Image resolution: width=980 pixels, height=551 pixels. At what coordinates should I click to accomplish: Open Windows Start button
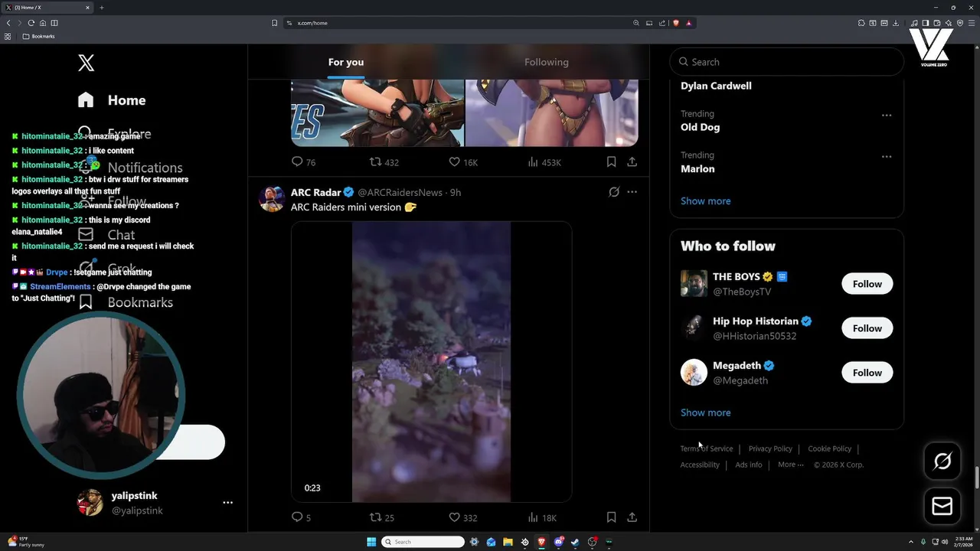(x=371, y=542)
